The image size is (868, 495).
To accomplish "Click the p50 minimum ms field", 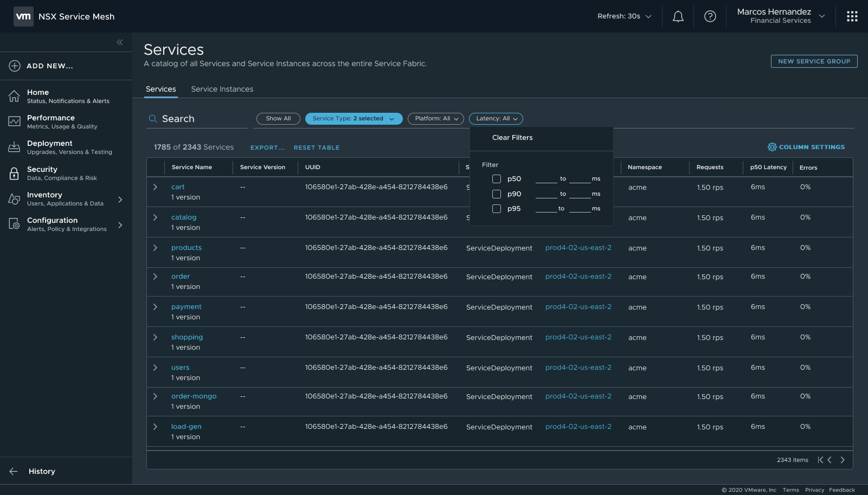I will 546,179.
